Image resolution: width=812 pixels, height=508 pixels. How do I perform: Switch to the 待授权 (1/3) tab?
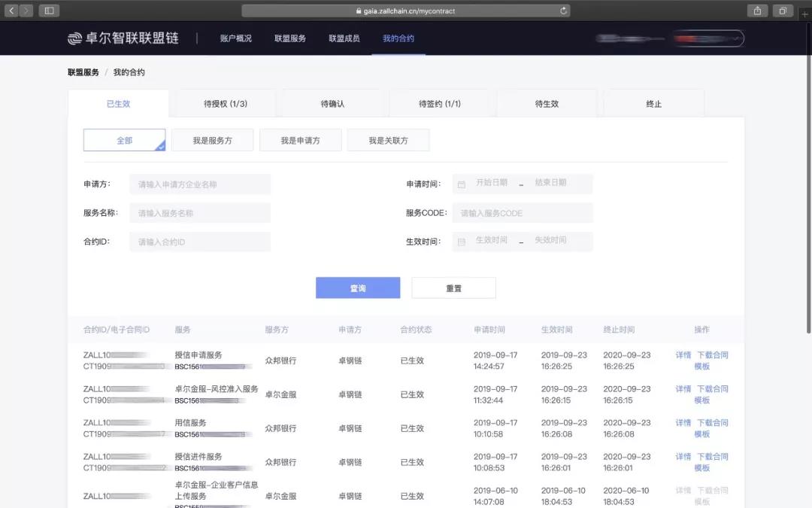click(x=226, y=104)
